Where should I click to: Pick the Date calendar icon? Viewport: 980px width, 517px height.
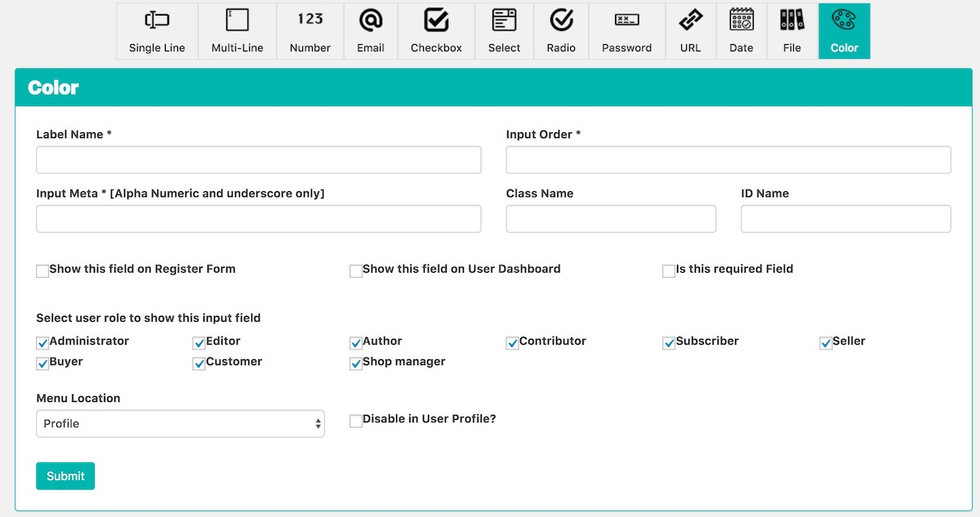click(742, 21)
